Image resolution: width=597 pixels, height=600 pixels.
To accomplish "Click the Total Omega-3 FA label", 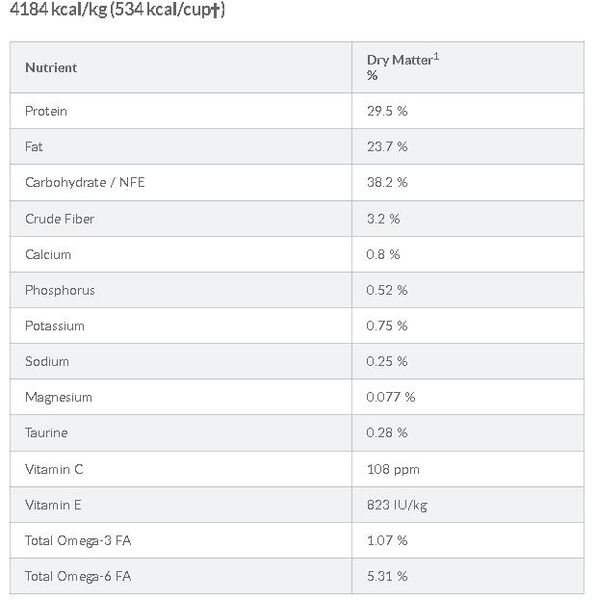I will click(78, 540).
